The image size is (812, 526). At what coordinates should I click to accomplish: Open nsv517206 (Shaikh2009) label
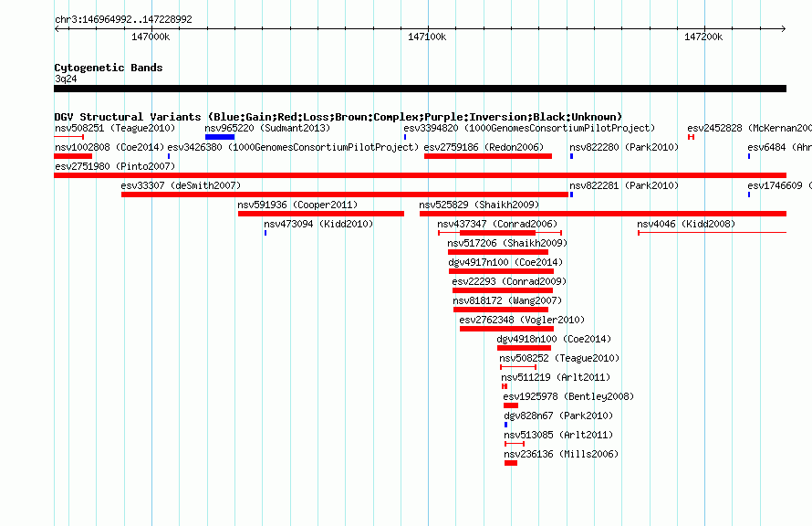click(507, 243)
